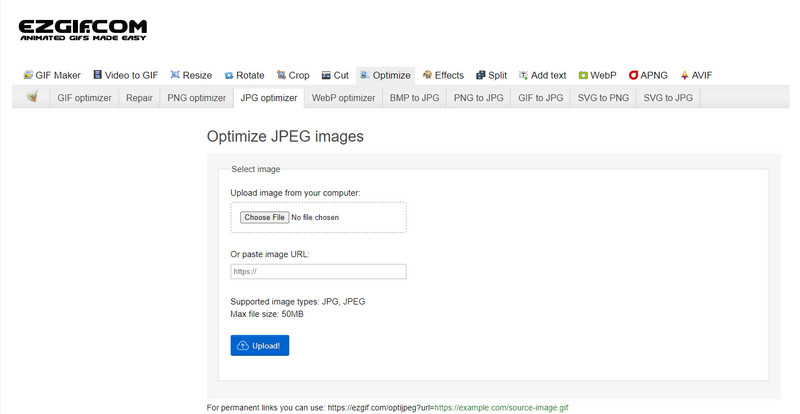Click the APNG red icon
800x414 pixels.
point(633,76)
